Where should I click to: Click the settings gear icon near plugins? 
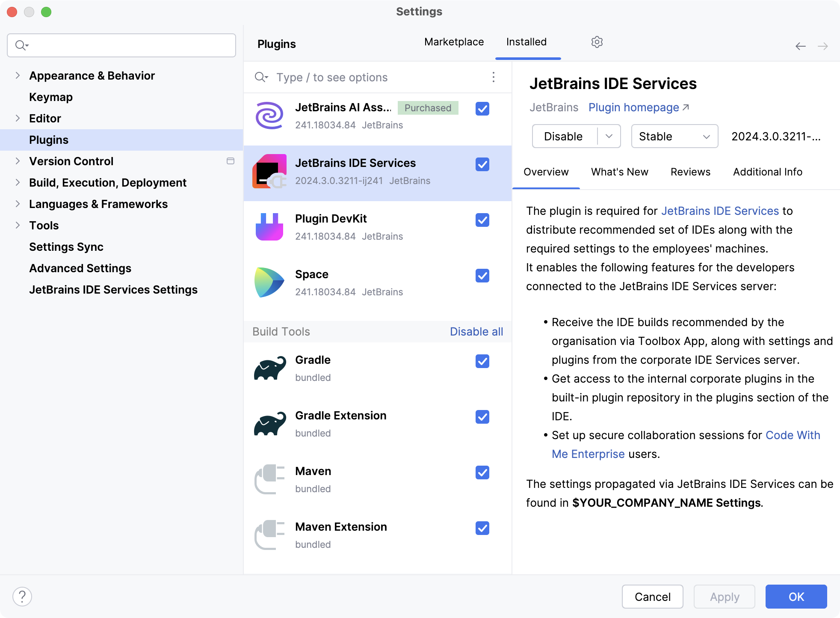(x=597, y=42)
